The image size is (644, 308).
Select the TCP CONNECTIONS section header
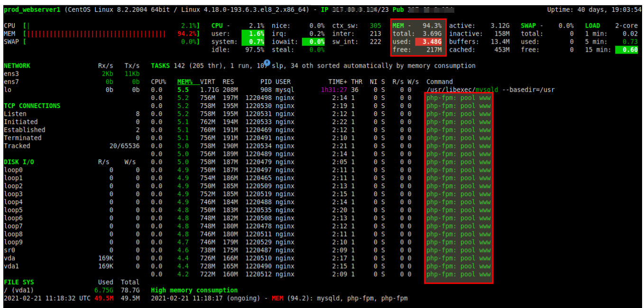(x=32, y=106)
